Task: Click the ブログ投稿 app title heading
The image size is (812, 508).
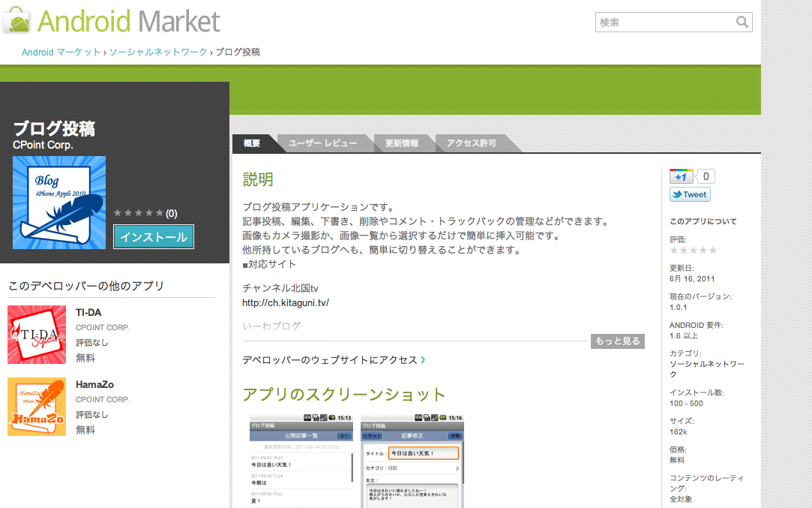Action: [54, 128]
